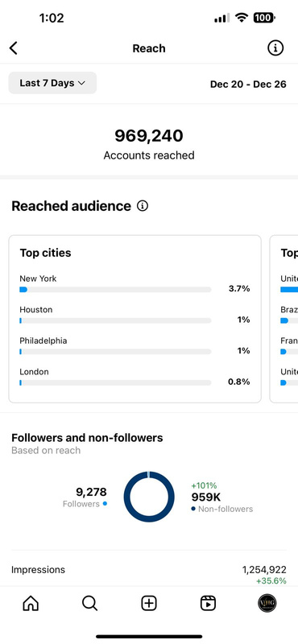298x644 pixels.
Task: Tap the followers donut chart
Action: click(149, 497)
